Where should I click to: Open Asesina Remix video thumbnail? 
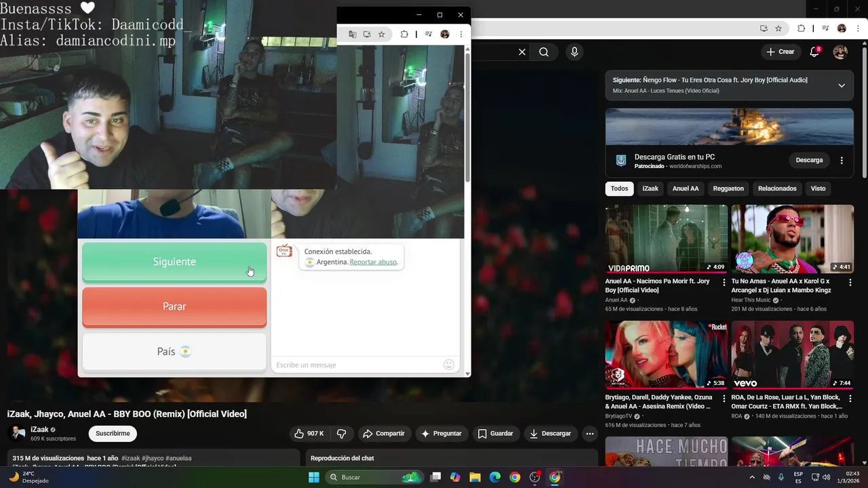667,354
